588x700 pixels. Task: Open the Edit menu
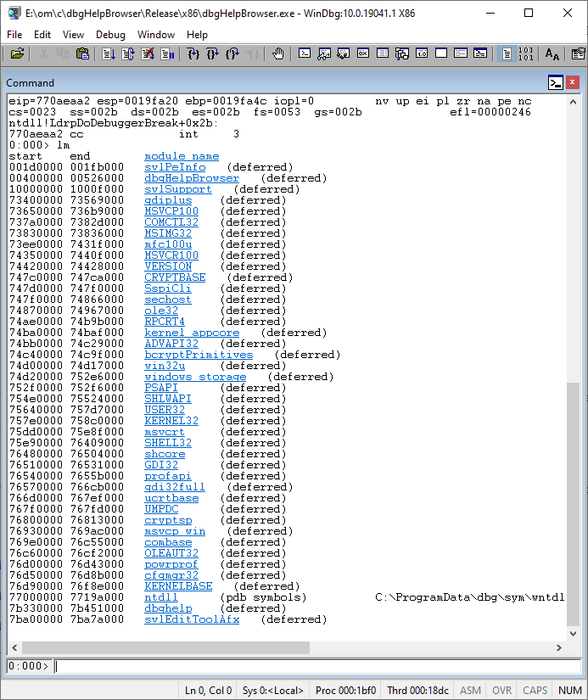42,35
